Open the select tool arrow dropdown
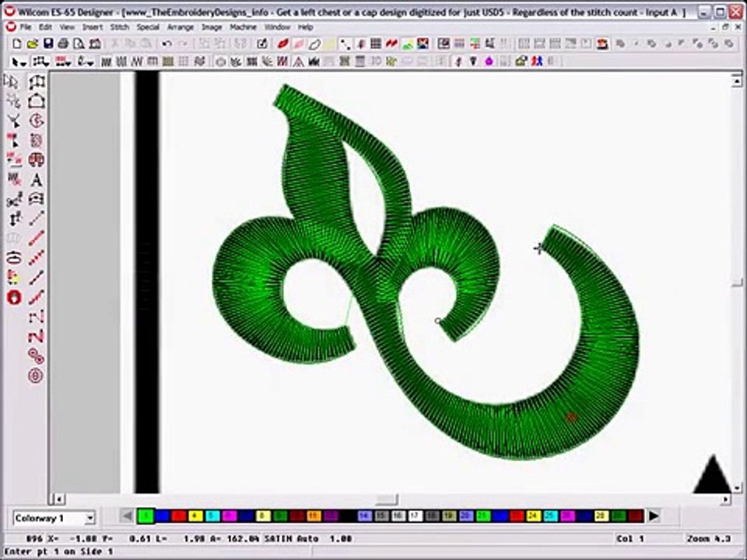 tap(19, 61)
